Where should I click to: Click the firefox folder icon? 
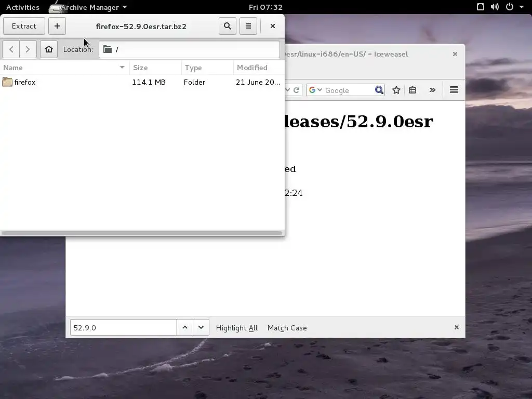[7, 82]
